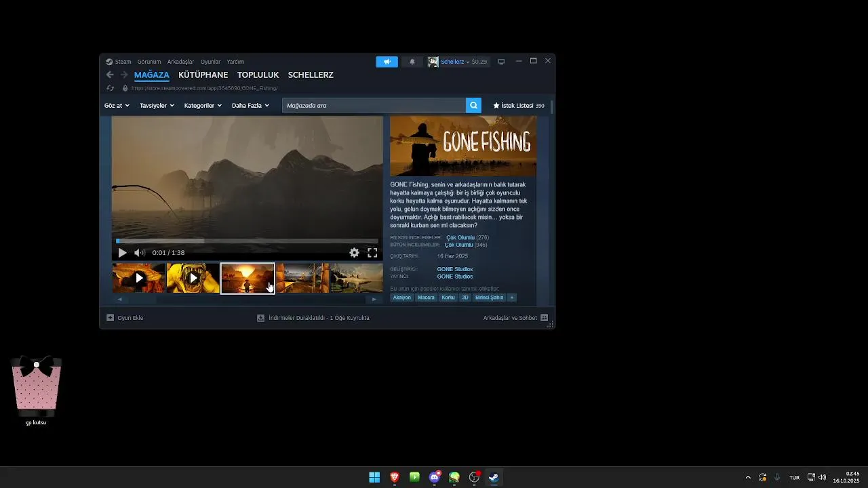Image resolution: width=868 pixels, height=488 pixels.
Task: Open the Schellerz account dropdown
Action: [x=457, y=62]
